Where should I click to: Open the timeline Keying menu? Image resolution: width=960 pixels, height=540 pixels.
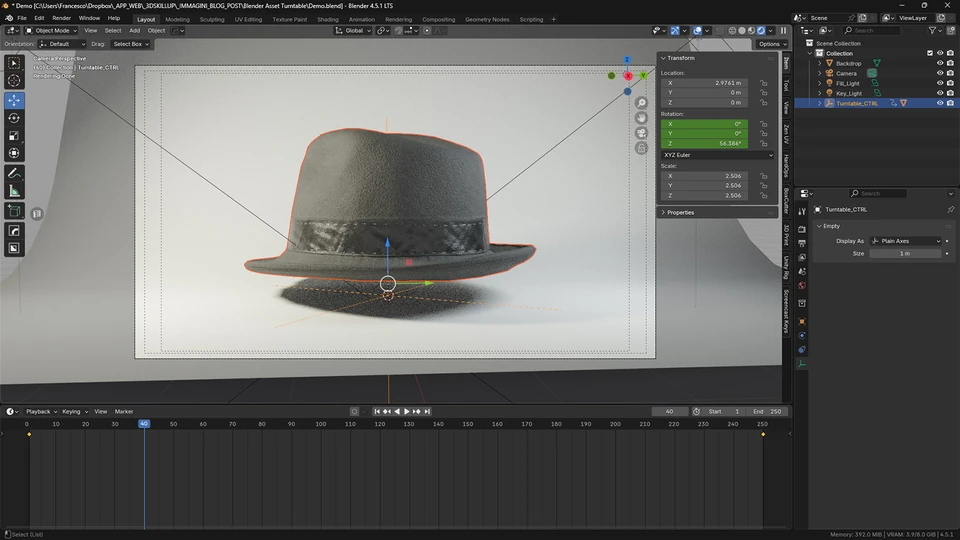click(74, 411)
